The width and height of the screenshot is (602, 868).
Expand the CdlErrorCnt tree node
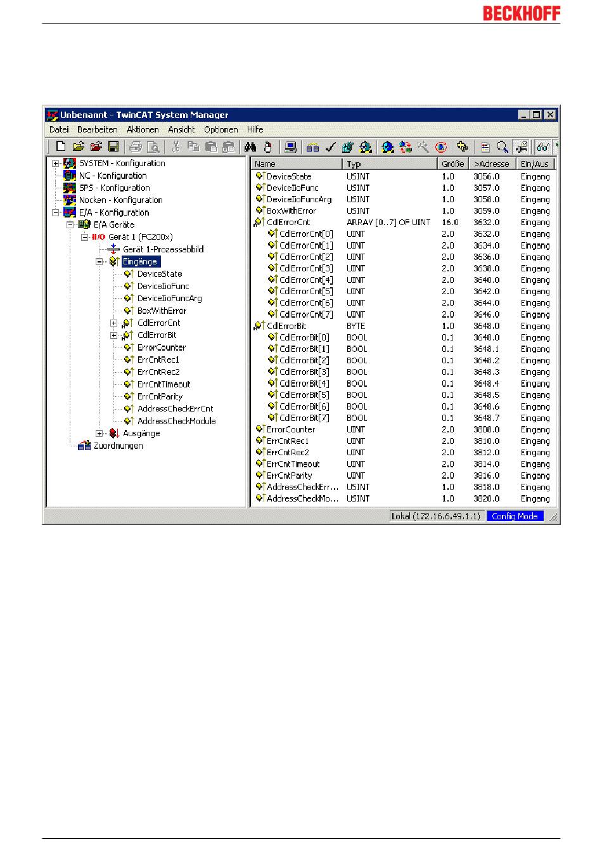[x=113, y=323]
